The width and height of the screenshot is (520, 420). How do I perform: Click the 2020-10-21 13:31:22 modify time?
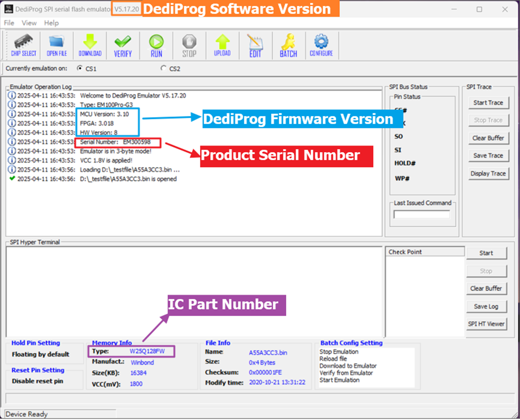click(277, 383)
